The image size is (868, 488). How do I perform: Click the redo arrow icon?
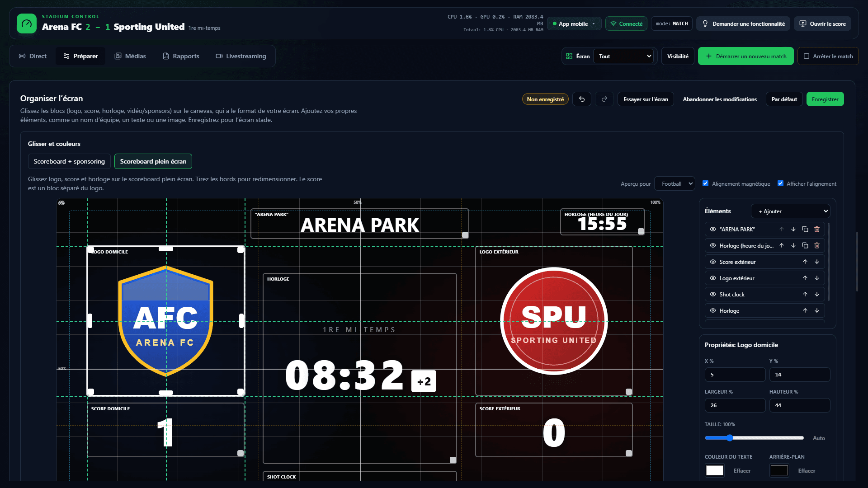point(604,99)
